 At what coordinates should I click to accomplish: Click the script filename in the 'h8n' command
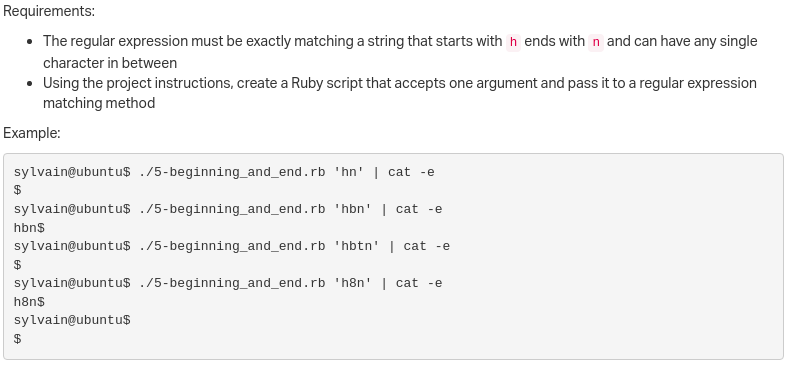tap(232, 283)
